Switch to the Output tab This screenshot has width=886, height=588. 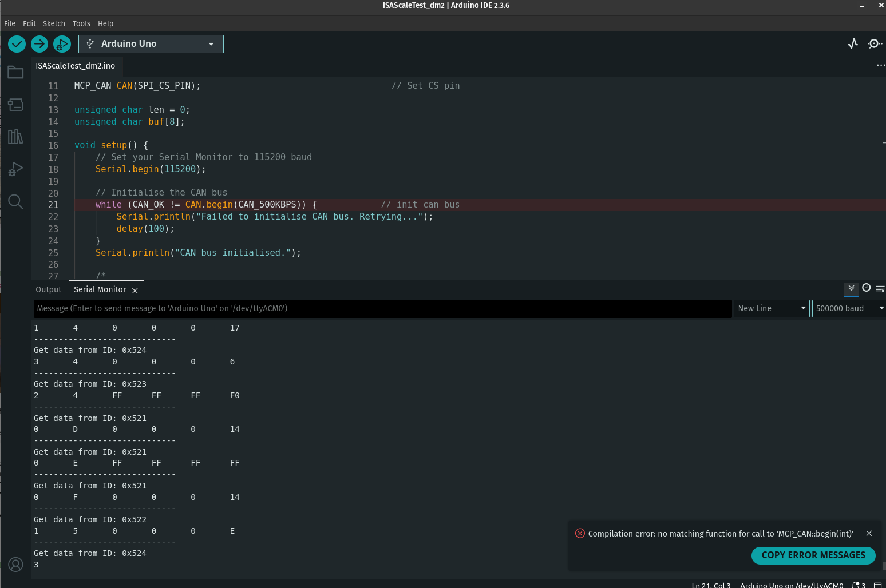click(49, 289)
